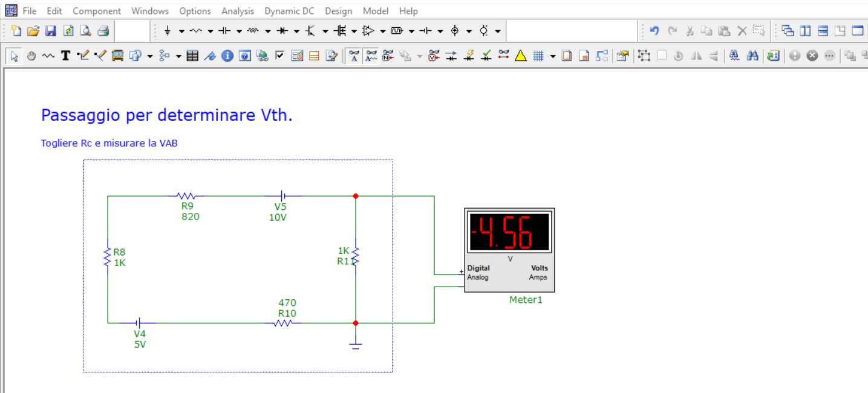Image resolution: width=868 pixels, height=393 pixels.
Task: Create a new document with the New icon
Action: [16, 31]
